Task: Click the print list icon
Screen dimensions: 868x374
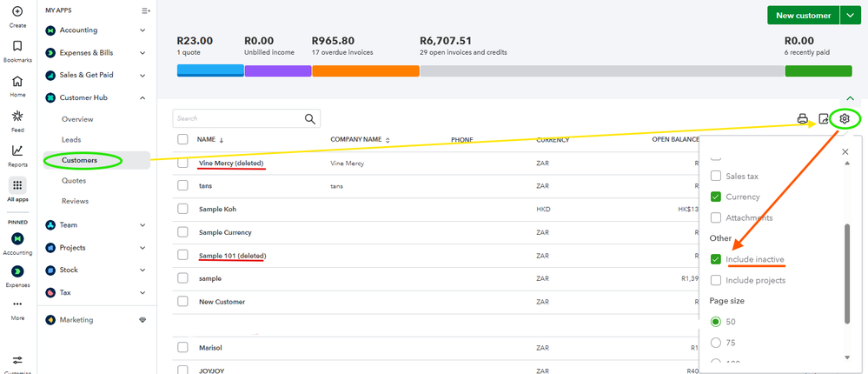Action: click(x=803, y=119)
